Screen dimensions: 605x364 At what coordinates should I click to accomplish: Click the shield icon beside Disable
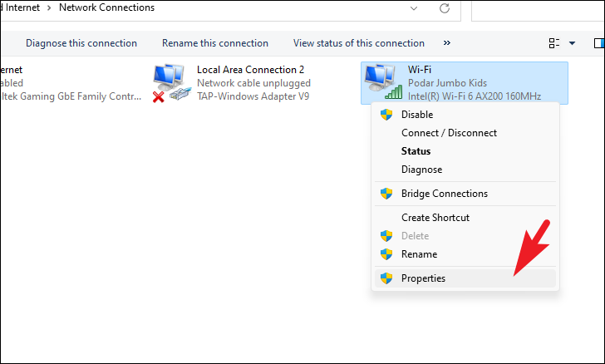(386, 115)
